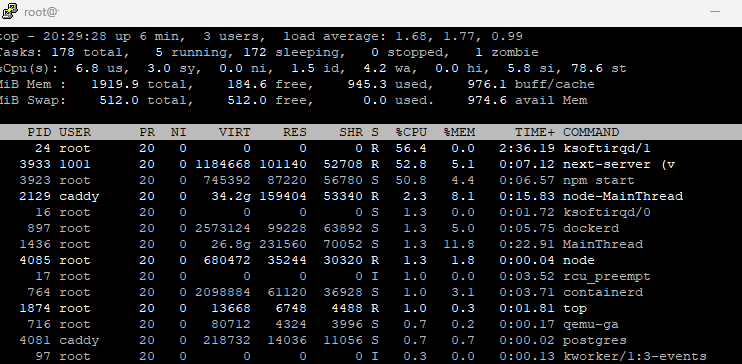Viewport: 742px width, 364px height.
Task: Select the top command of PID 1874
Action: point(574,308)
